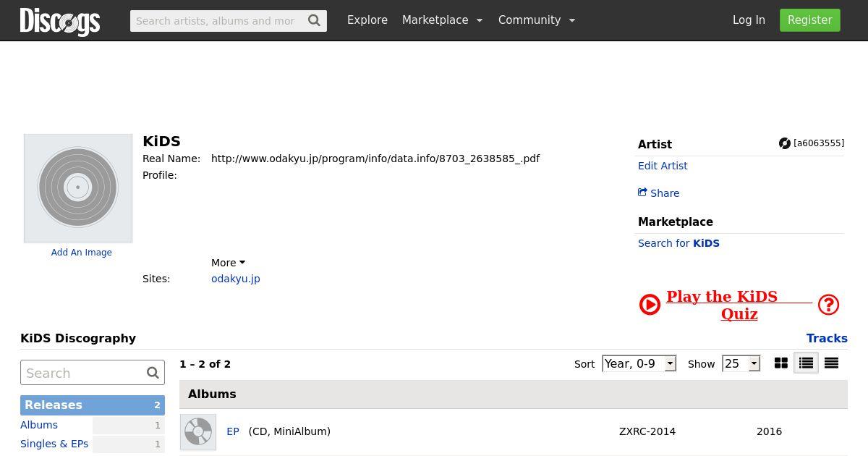Click the magnifier icon in top search bar
868x456 pixels.
tap(314, 20)
